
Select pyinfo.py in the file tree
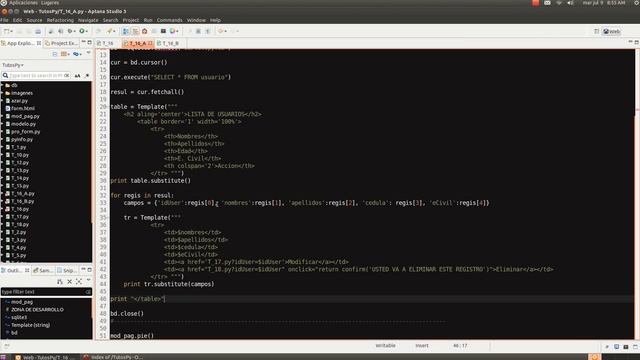(22, 140)
